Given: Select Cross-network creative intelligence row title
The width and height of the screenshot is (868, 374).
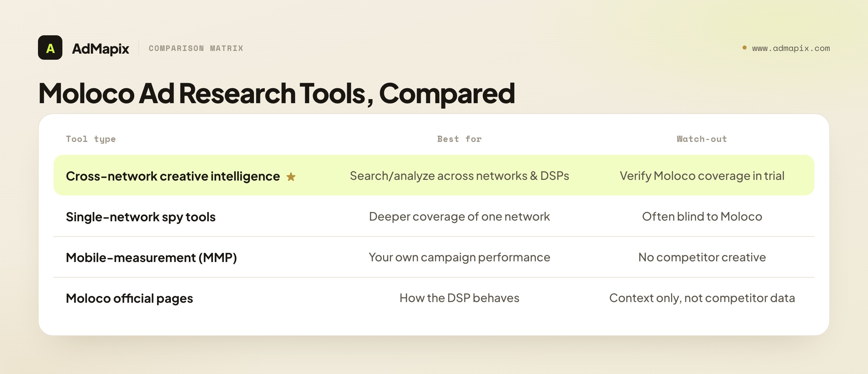Looking at the screenshot, I should (x=173, y=176).
